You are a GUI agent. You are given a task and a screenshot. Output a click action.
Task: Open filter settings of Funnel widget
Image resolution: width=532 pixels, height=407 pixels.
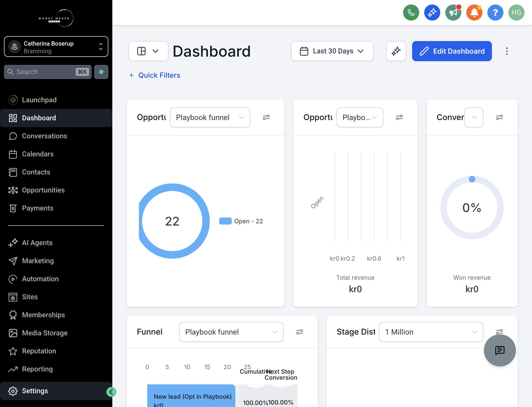[299, 332]
